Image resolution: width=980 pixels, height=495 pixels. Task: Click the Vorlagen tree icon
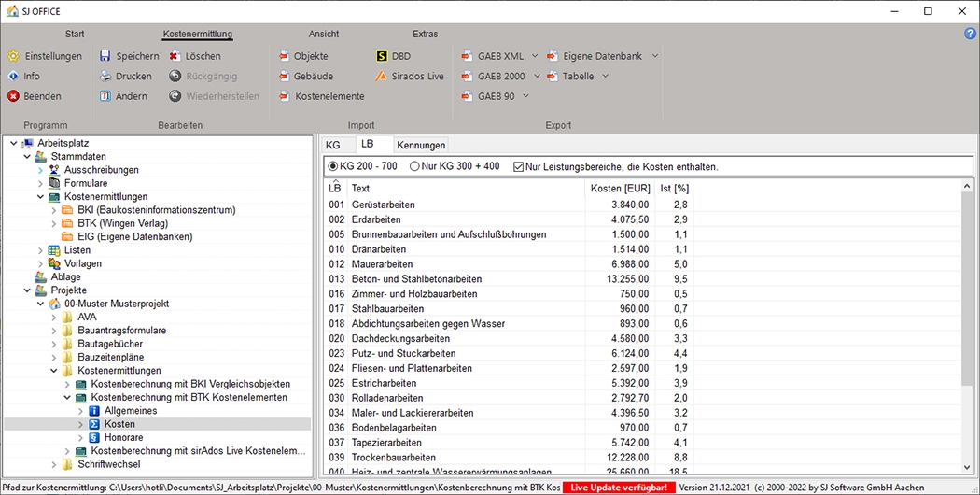[54, 263]
